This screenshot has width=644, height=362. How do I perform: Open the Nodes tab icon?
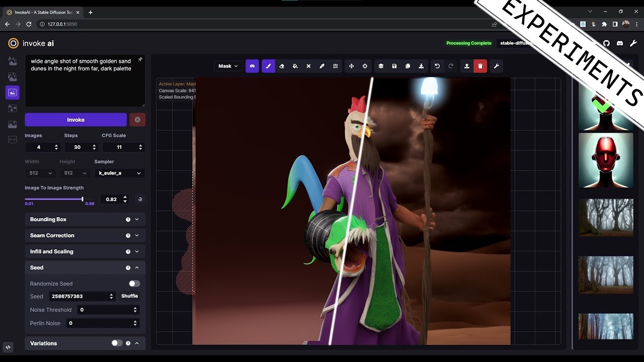point(13,108)
